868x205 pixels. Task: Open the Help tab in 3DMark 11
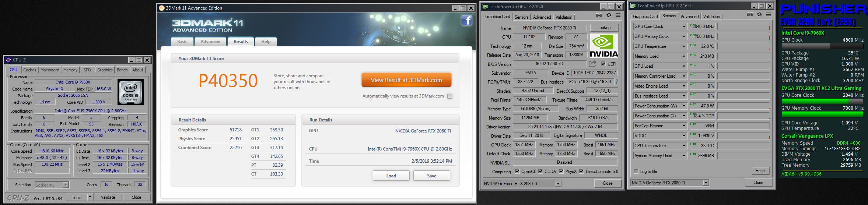click(266, 42)
